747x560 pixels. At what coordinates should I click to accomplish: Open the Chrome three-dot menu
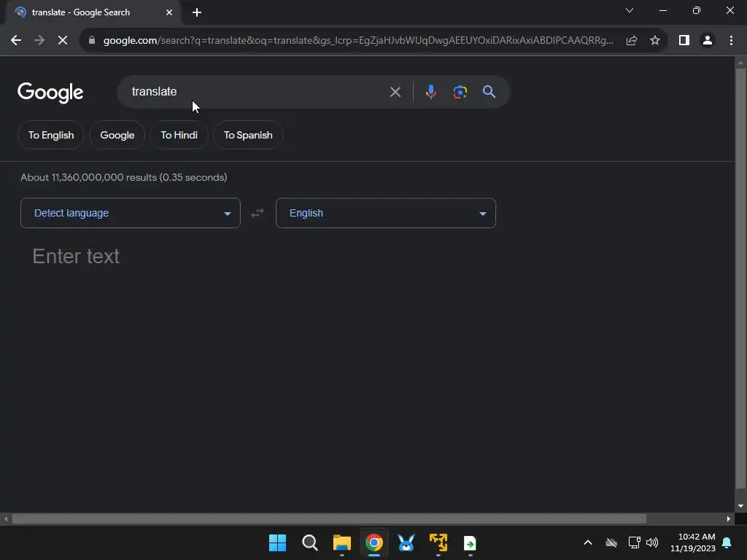(x=731, y=41)
